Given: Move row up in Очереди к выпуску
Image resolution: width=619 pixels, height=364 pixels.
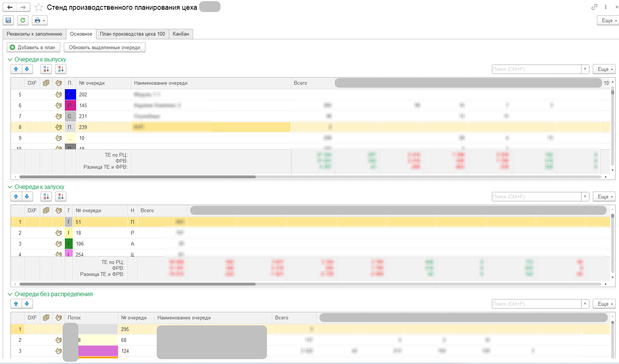Looking at the screenshot, I should pos(16,69).
